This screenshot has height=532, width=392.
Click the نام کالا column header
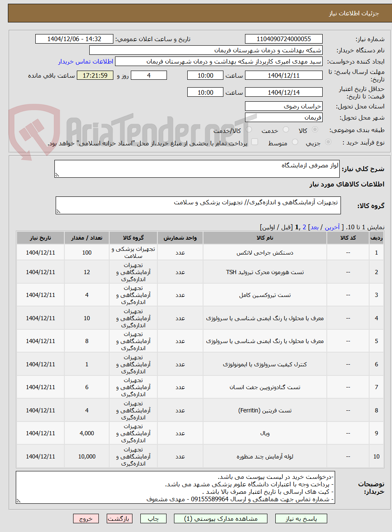(x=265, y=238)
